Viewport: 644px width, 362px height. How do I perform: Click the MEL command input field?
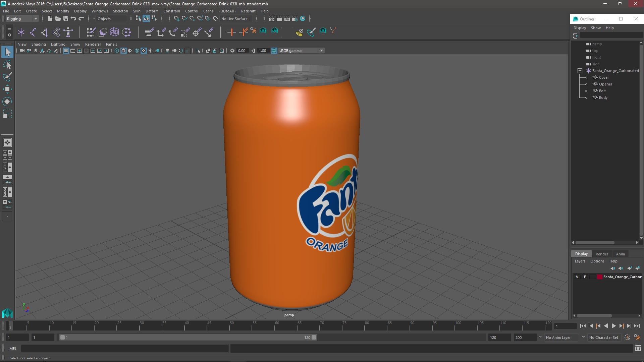point(124,349)
